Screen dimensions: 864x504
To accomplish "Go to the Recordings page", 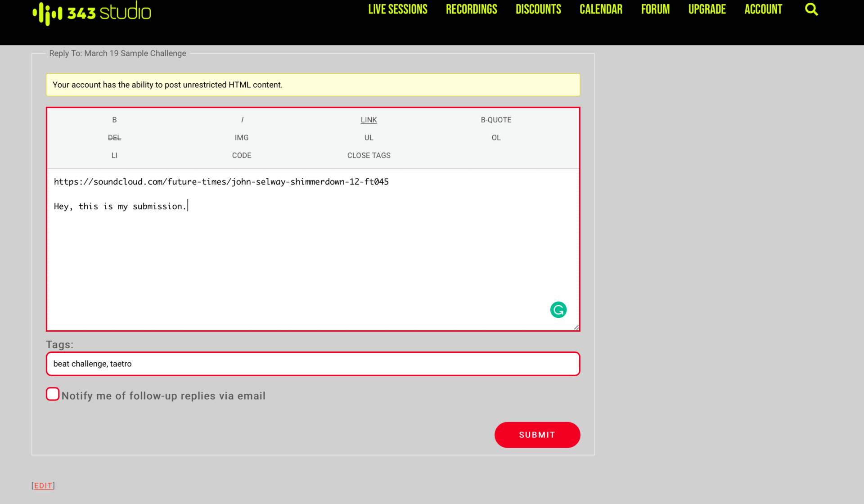I will [x=472, y=9].
